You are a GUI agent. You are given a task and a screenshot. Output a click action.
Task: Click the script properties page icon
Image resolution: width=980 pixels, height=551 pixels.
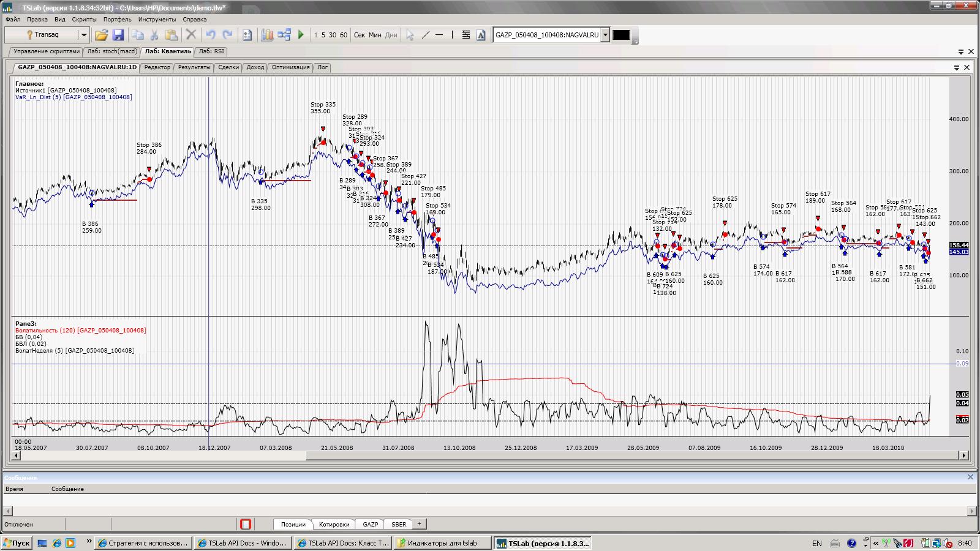coord(247,35)
